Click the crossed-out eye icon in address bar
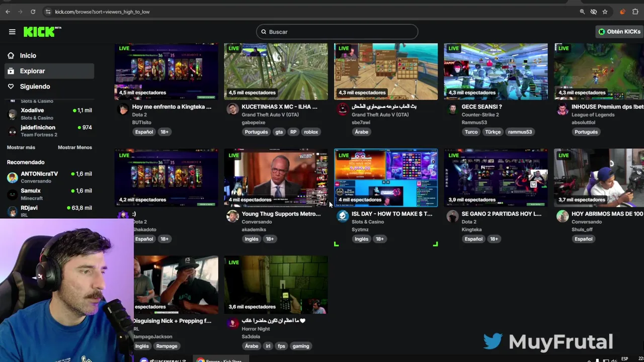This screenshot has width=644, height=362. pyautogui.click(x=594, y=12)
